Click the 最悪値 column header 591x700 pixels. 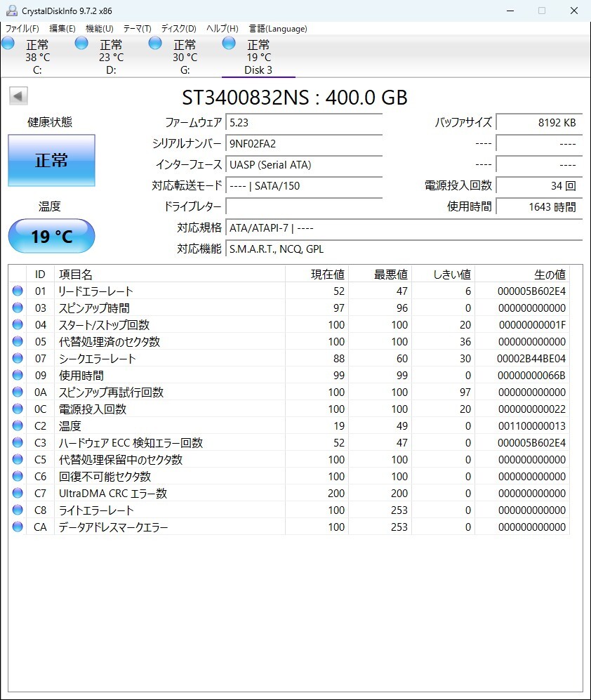(x=380, y=274)
